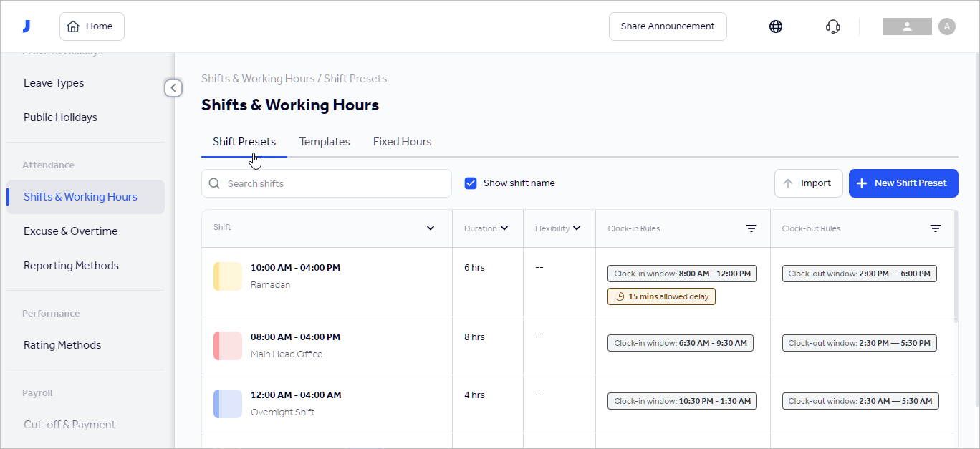
Task: Uncheck the Show shift name checkbox
Action: 471,183
